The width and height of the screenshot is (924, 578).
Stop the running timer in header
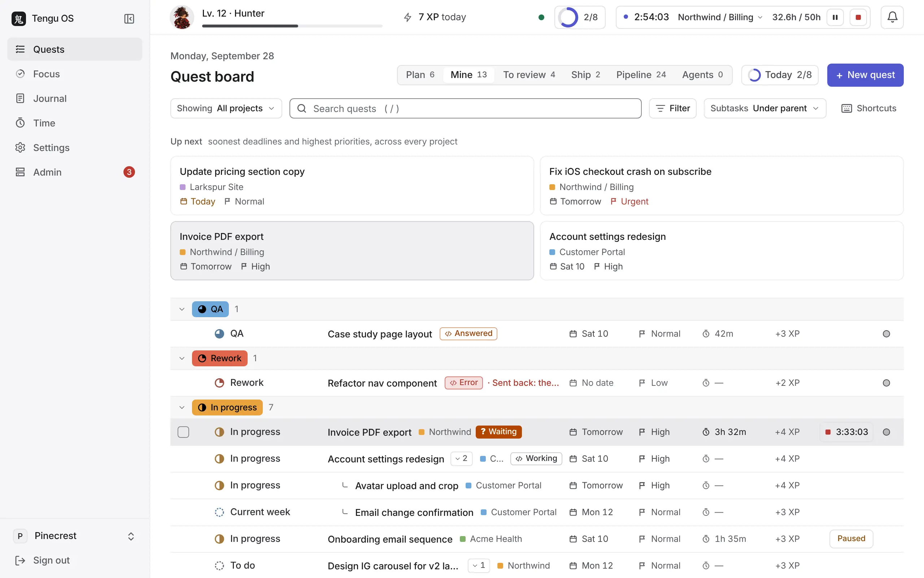pyautogui.click(x=858, y=17)
